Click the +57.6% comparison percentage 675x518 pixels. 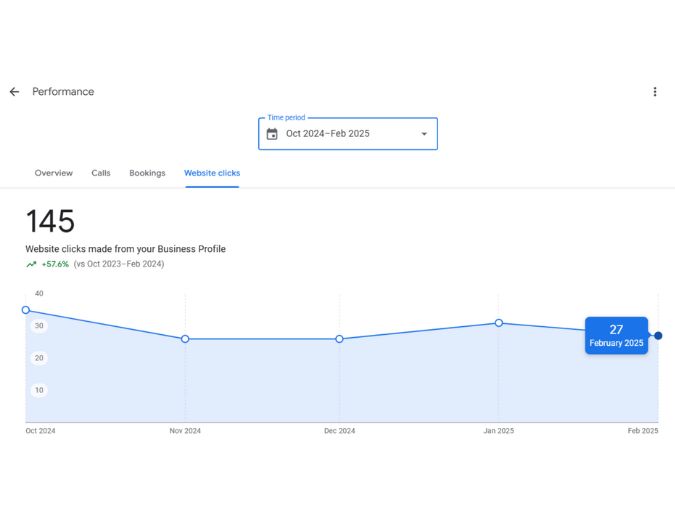(x=55, y=264)
